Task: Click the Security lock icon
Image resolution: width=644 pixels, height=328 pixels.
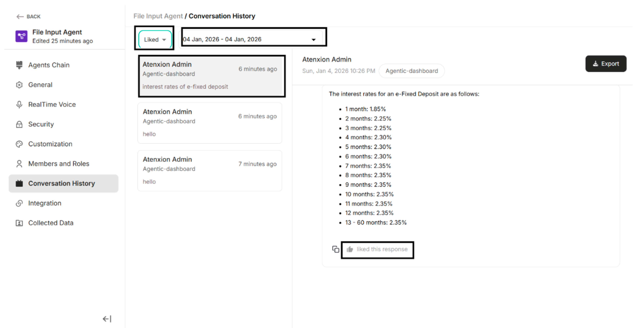Action: point(19,124)
